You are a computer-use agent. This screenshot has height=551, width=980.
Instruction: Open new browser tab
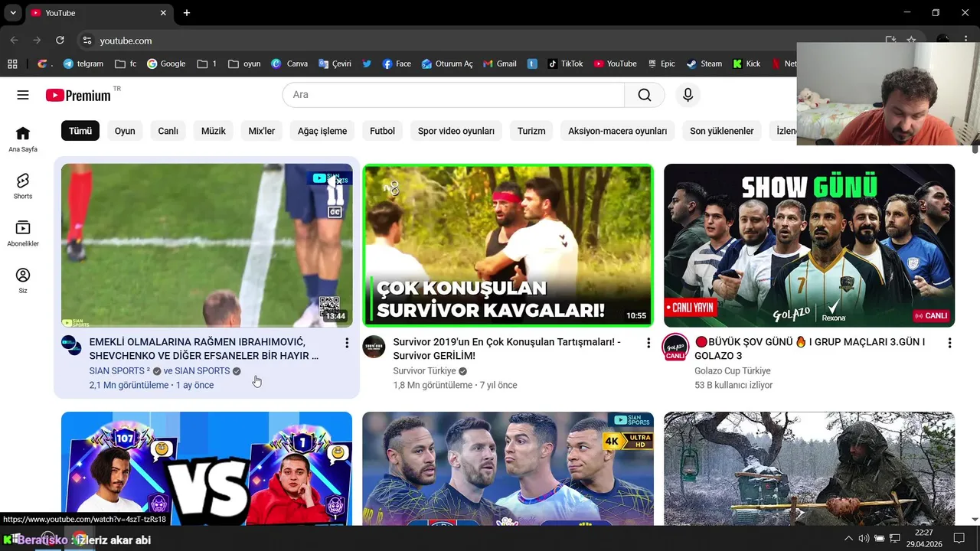point(187,13)
